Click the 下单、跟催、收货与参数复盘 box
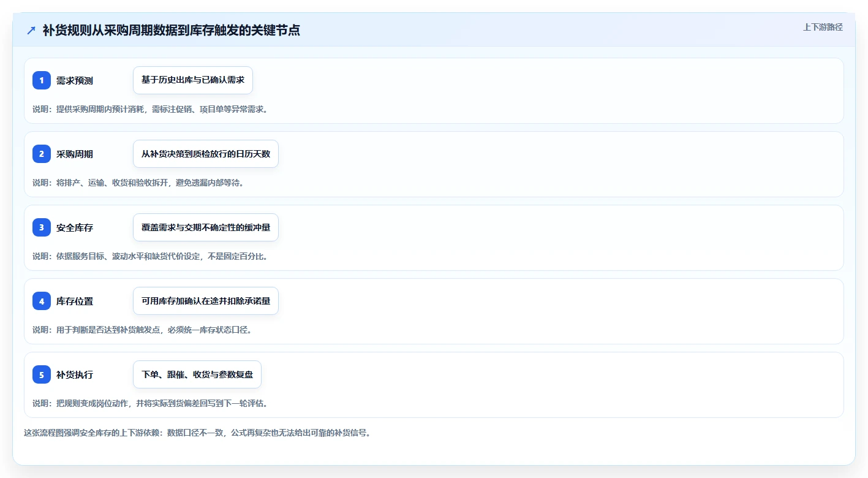 click(197, 374)
